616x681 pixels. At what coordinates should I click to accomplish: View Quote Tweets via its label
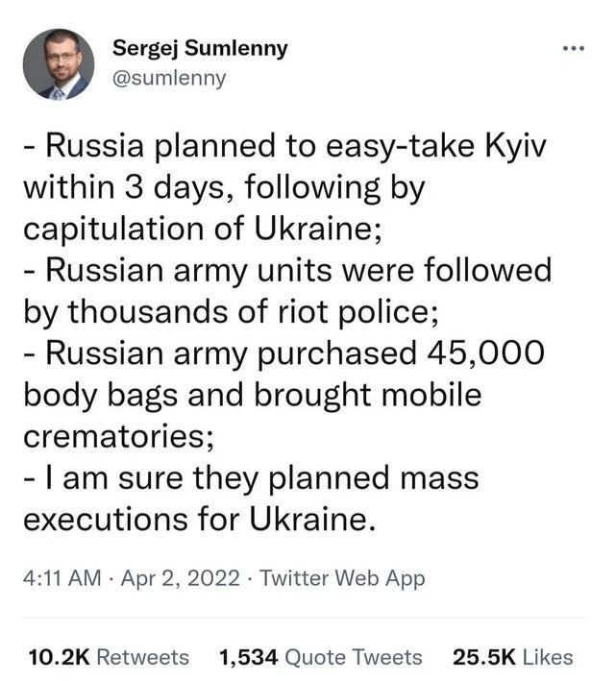[354, 657]
